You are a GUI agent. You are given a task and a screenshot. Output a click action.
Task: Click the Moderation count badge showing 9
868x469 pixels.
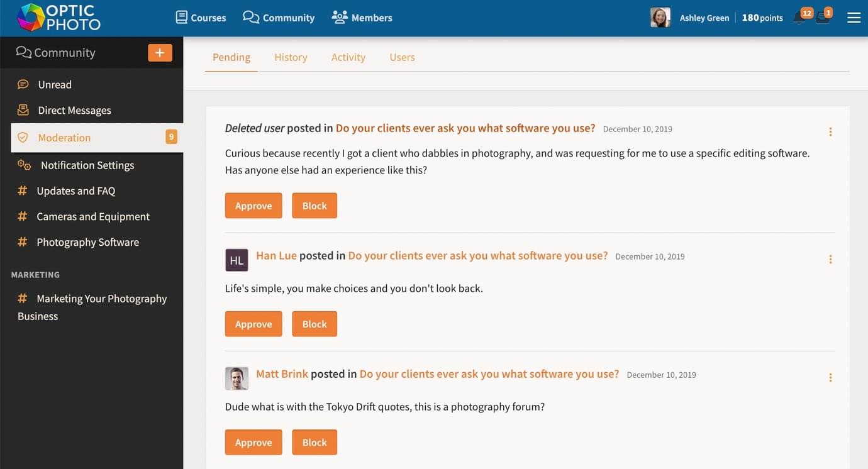171,136
